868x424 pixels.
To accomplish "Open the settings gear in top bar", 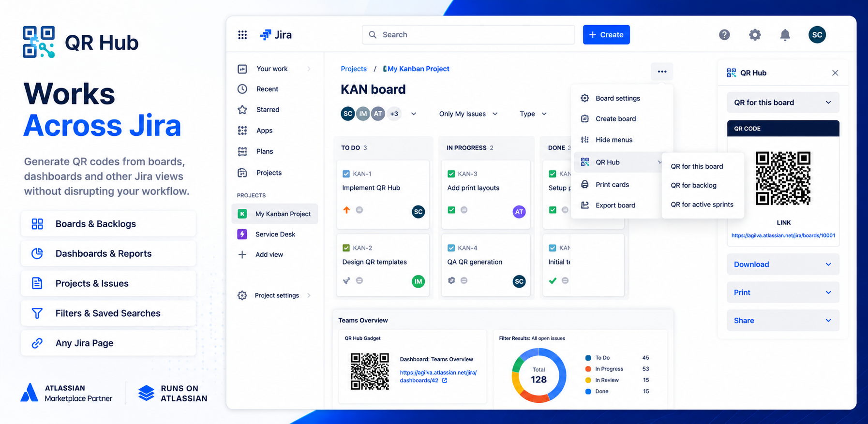I will [x=755, y=35].
